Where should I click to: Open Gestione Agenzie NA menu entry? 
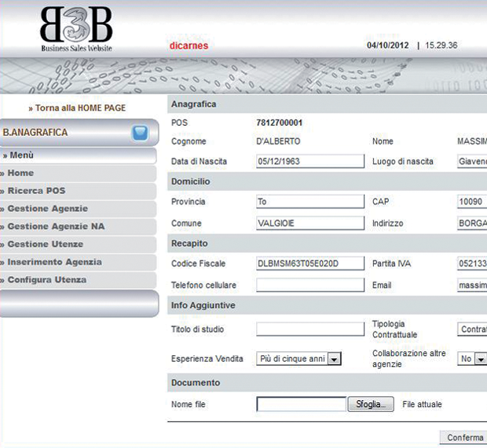point(56,226)
